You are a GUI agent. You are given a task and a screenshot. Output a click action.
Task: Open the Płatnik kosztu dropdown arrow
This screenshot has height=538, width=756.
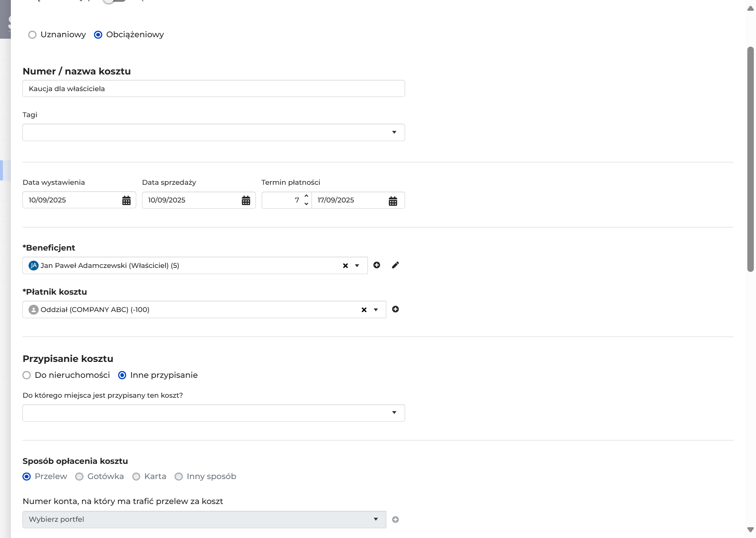pos(376,310)
